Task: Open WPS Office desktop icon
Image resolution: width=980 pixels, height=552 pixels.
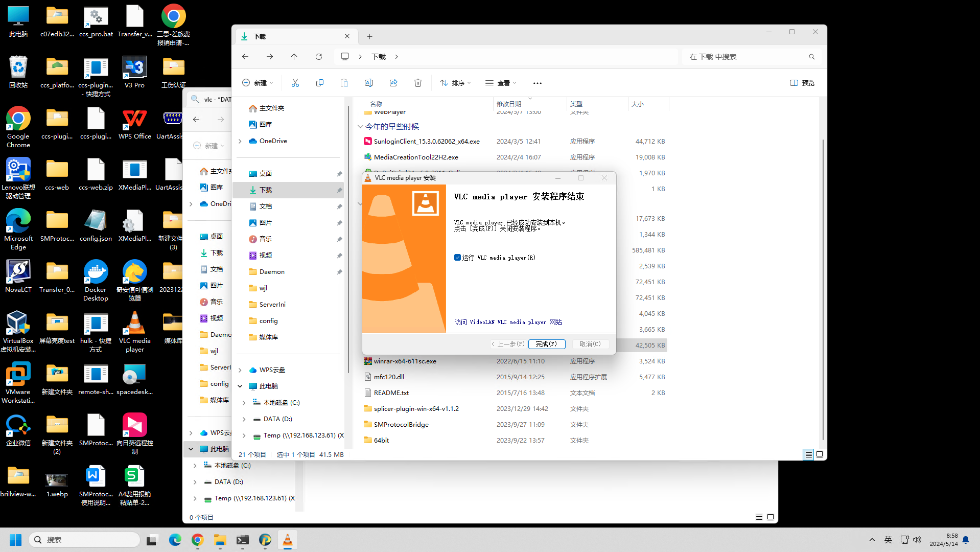Action: (135, 123)
